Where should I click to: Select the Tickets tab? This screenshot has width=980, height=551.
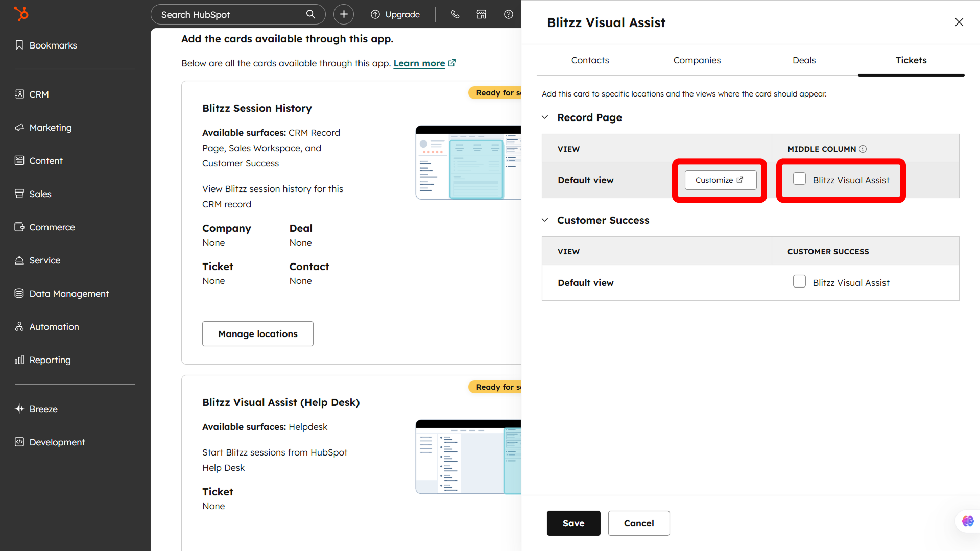911,60
